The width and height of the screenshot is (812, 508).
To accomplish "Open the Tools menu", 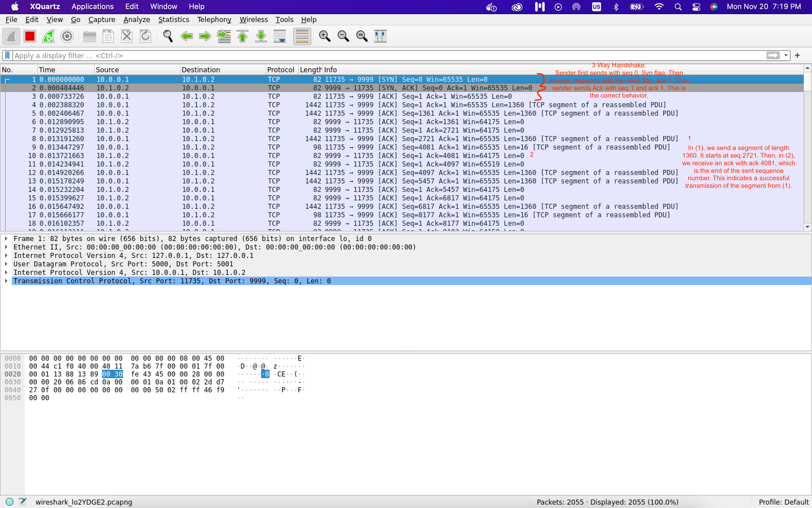I will coord(284,19).
